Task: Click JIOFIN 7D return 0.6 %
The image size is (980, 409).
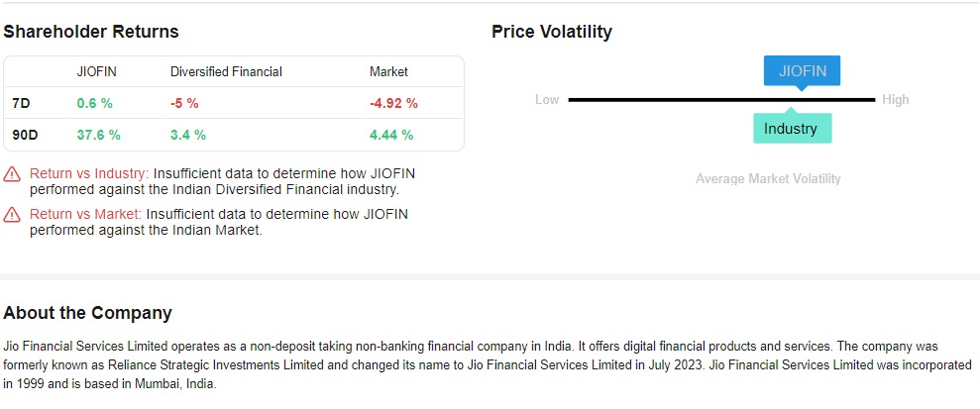Action: coord(95,104)
